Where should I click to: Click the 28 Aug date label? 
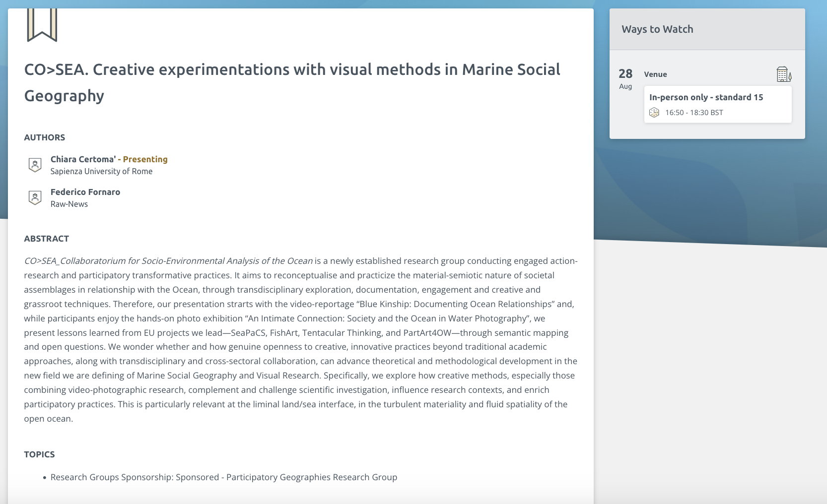click(625, 78)
